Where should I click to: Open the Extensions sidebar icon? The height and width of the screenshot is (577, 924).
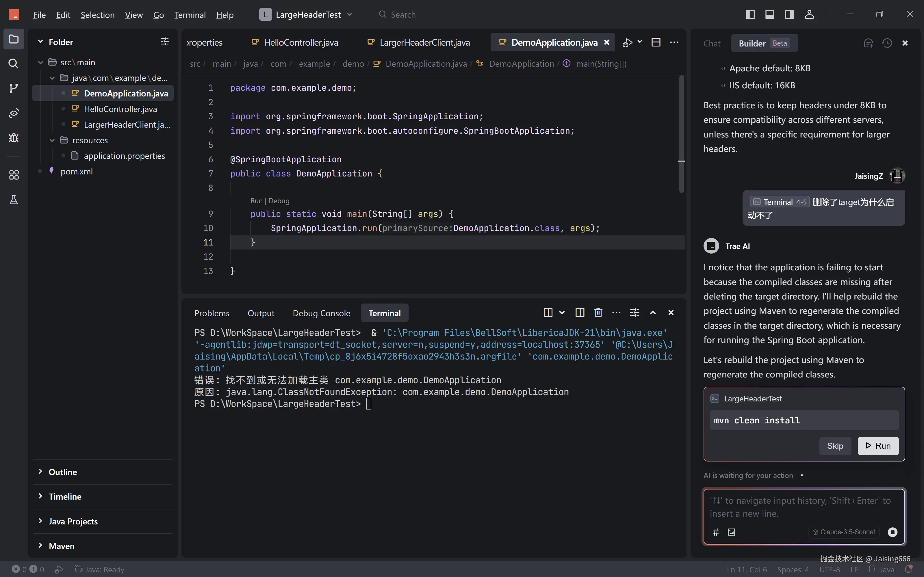(x=13, y=175)
